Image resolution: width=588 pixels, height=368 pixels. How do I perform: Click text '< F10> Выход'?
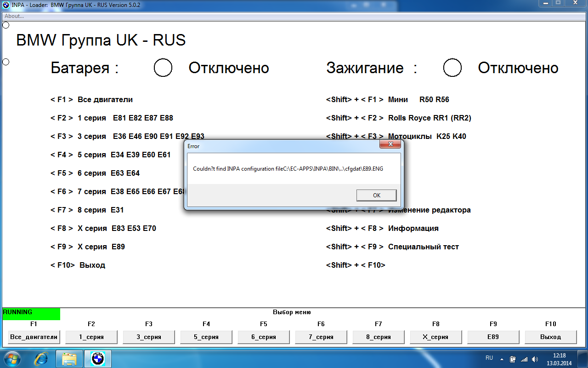[78, 265]
